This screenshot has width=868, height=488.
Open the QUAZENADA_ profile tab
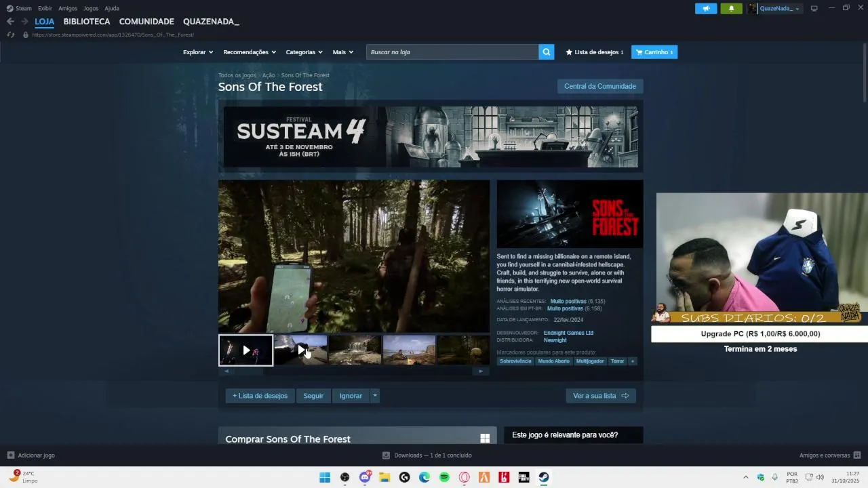pos(211,22)
